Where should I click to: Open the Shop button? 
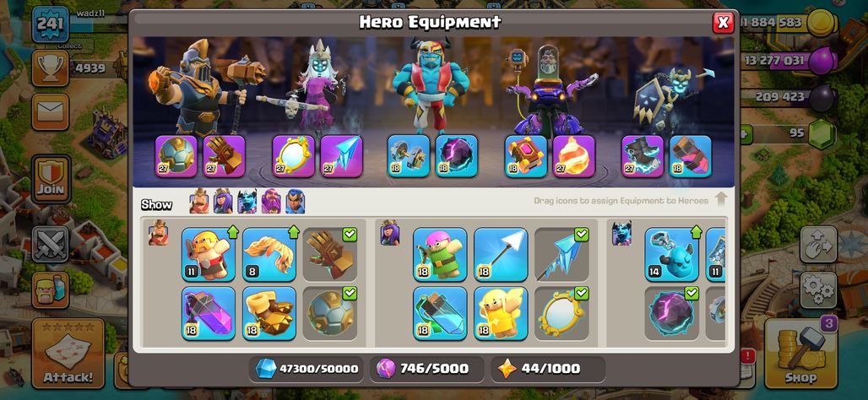pos(800,353)
